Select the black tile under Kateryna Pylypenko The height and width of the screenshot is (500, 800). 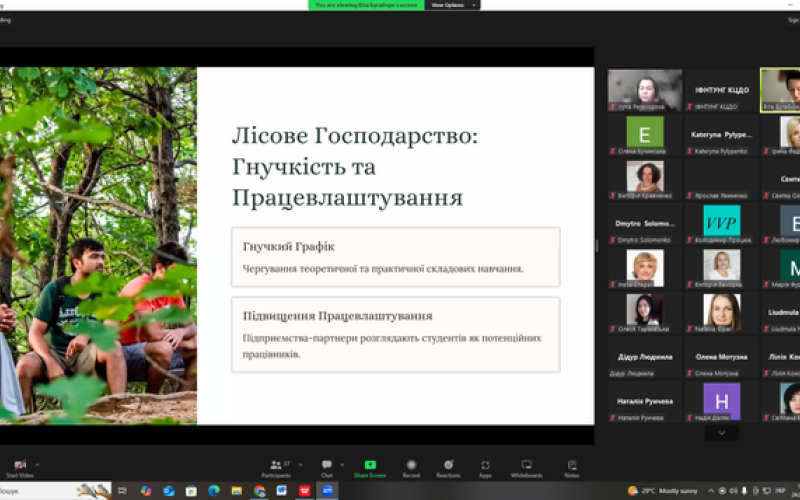pyautogui.click(x=721, y=180)
